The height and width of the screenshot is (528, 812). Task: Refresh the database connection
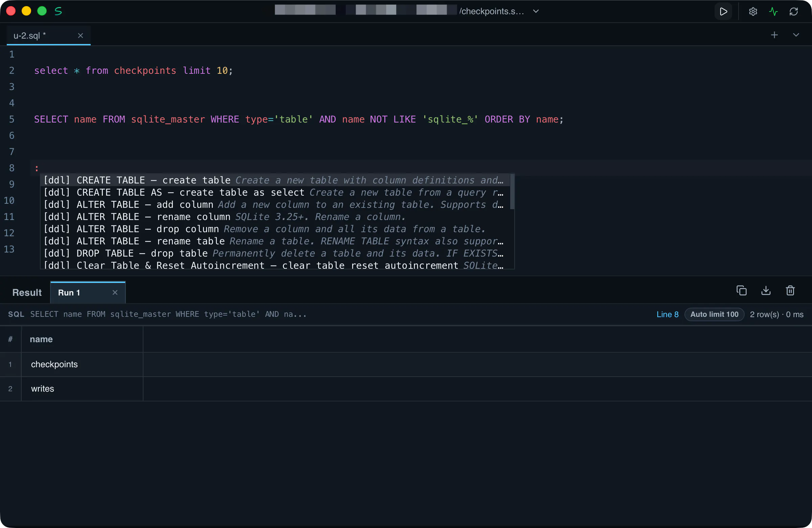coord(794,12)
